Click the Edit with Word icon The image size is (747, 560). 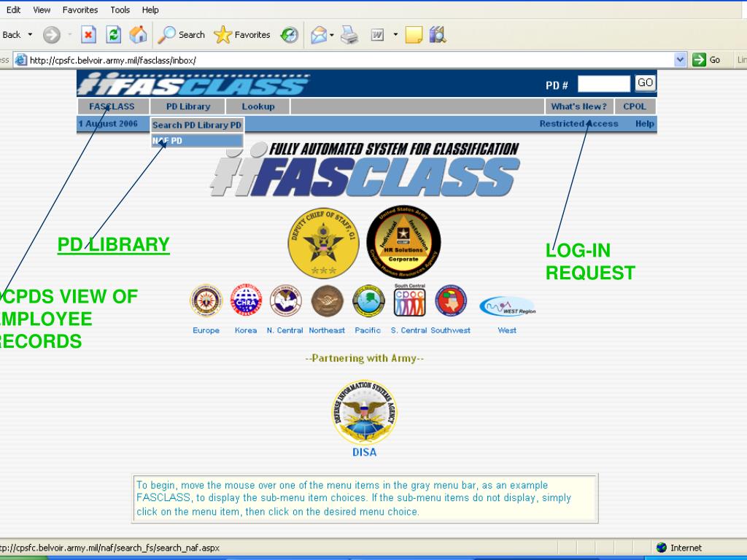coord(377,35)
